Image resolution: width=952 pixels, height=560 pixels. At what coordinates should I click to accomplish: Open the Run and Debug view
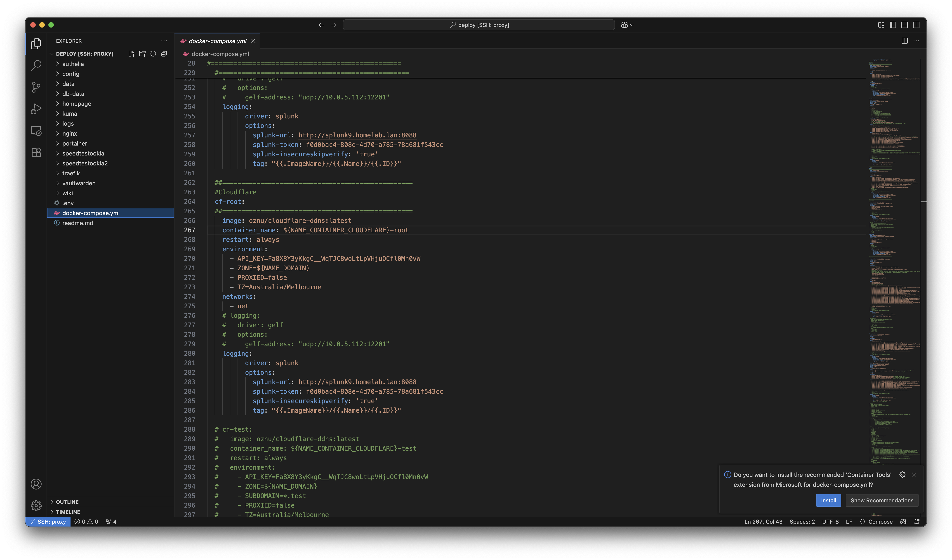coord(36,109)
